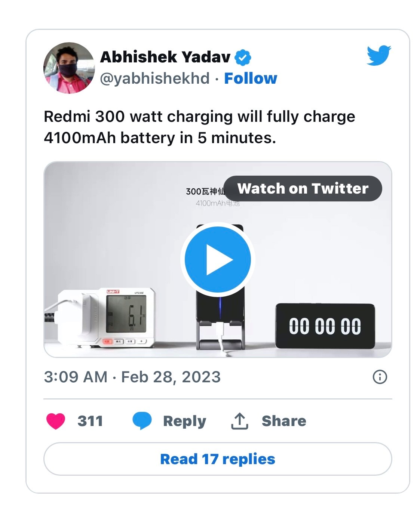Open the Read 17 replies button
The image size is (420, 506).
(x=218, y=459)
